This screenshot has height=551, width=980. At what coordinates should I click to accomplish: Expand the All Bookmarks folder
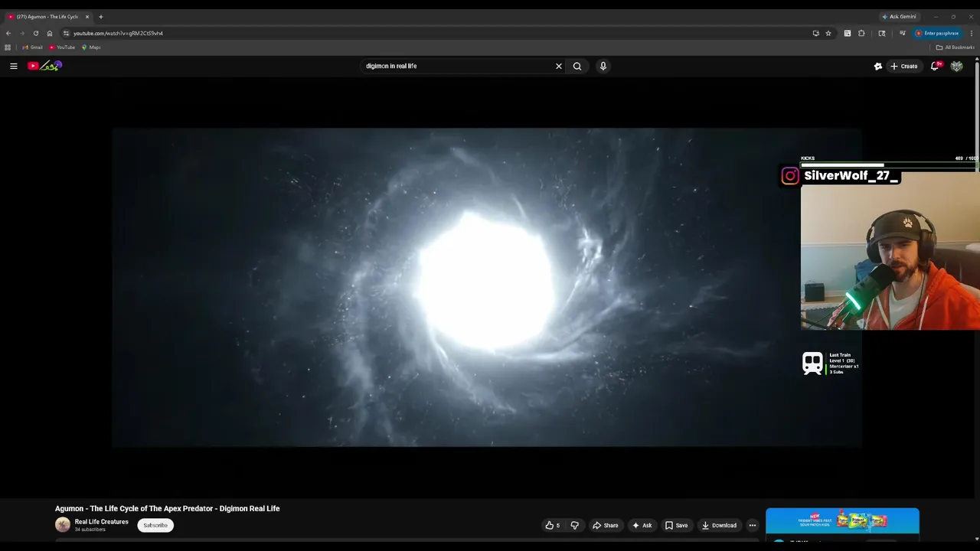955,47
